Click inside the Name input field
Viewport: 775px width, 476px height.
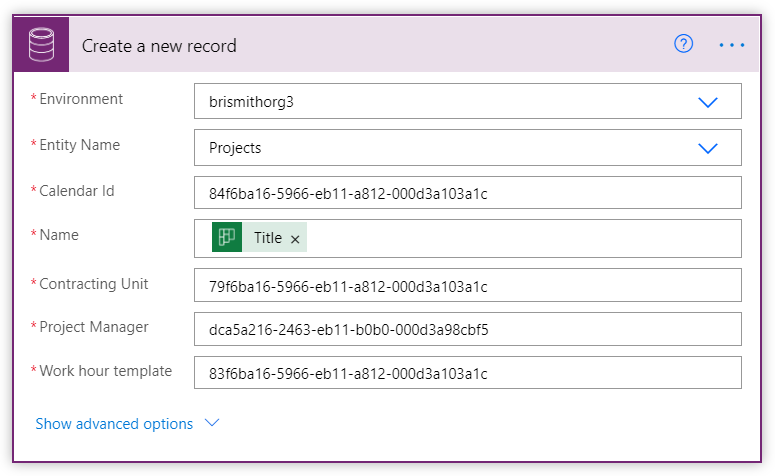coord(520,238)
